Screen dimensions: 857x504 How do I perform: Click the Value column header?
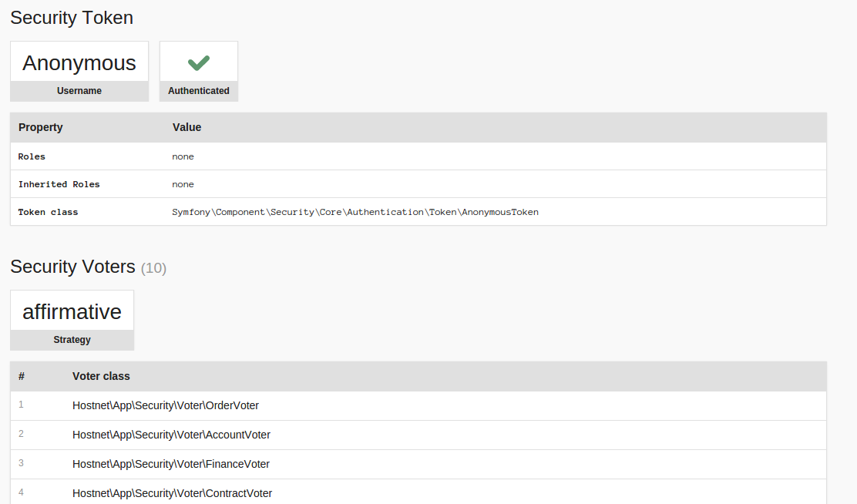point(187,127)
